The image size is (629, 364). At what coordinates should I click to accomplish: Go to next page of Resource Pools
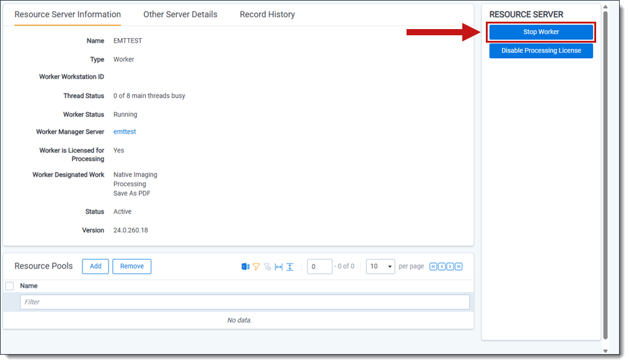450,267
